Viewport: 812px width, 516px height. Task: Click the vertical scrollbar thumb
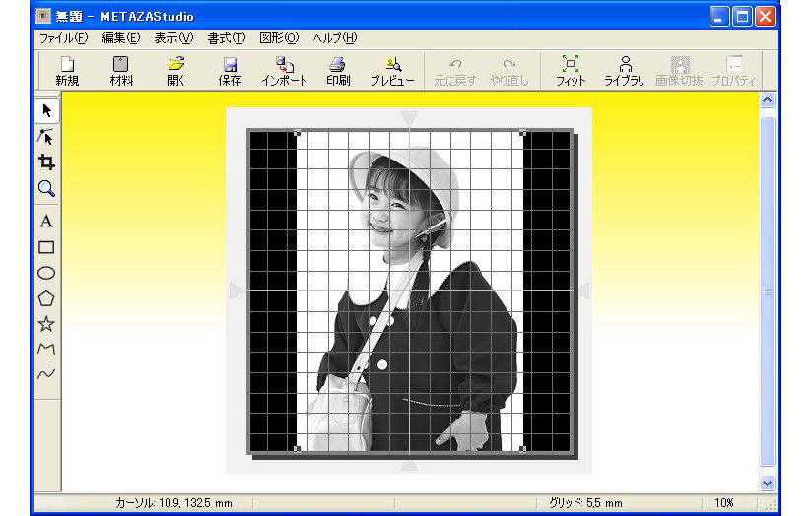point(767,290)
